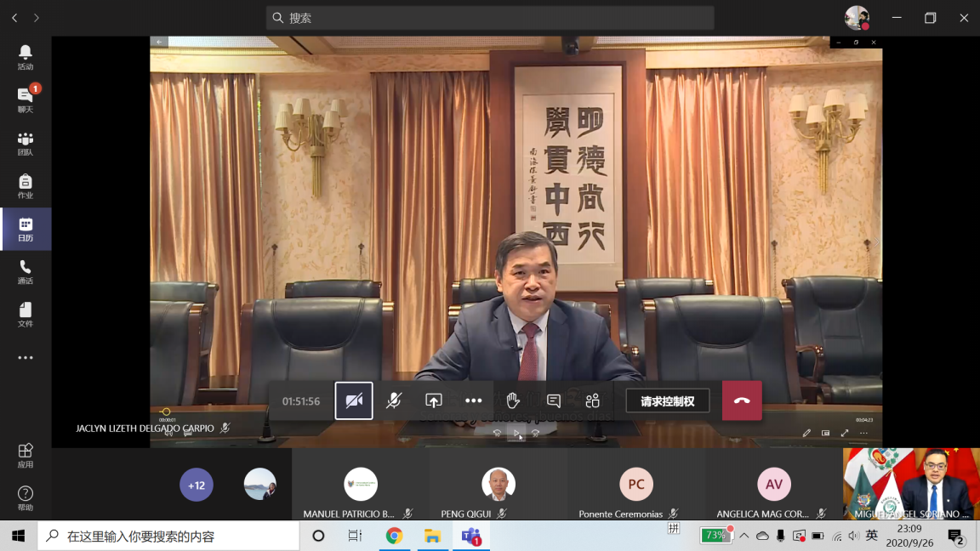Screen dimensions: 980x551
Task: Open the Teams section in sidebar
Action: 26,144
